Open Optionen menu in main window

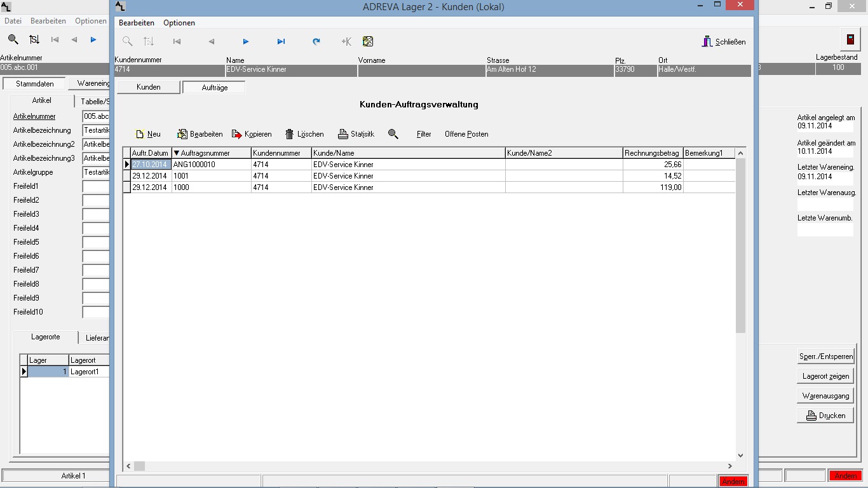click(x=91, y=21)
